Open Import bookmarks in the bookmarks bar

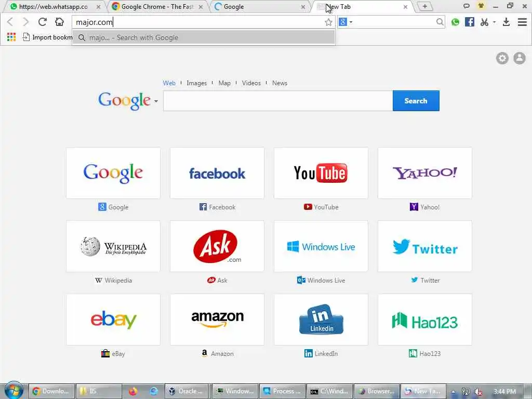click(47, 37)
